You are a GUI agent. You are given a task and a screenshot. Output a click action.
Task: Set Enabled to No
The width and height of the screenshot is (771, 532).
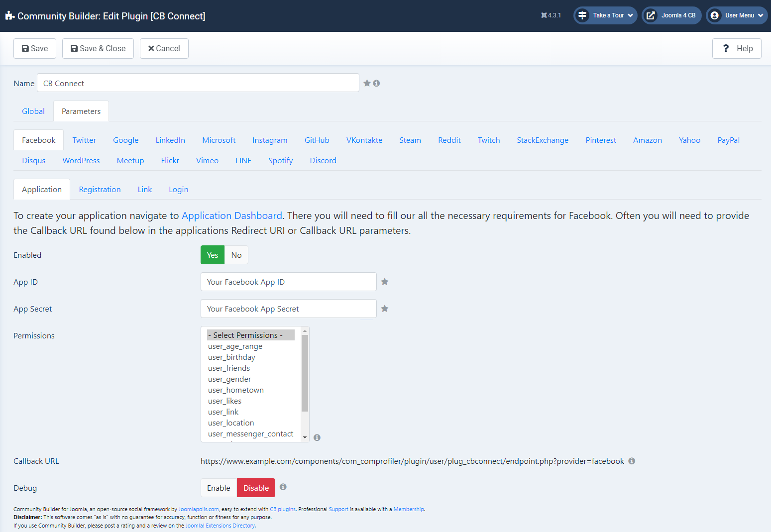(236, 255)
